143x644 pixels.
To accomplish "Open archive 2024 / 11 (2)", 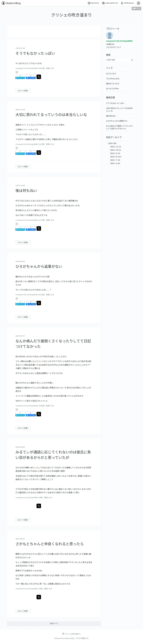I will [115, 147].
